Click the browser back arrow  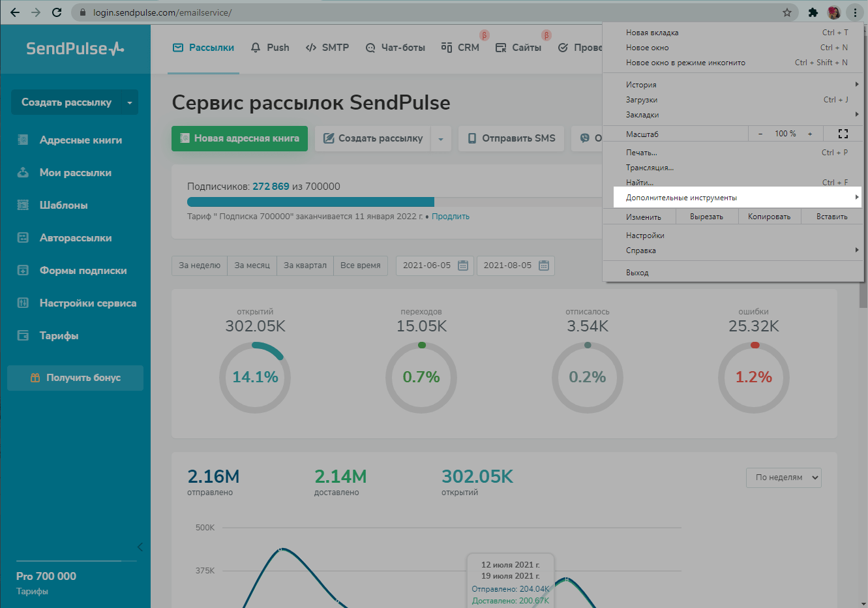click(x=15, y=12)
